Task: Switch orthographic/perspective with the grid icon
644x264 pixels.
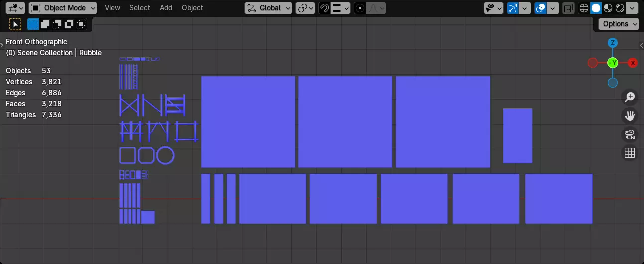Action: 630,153
